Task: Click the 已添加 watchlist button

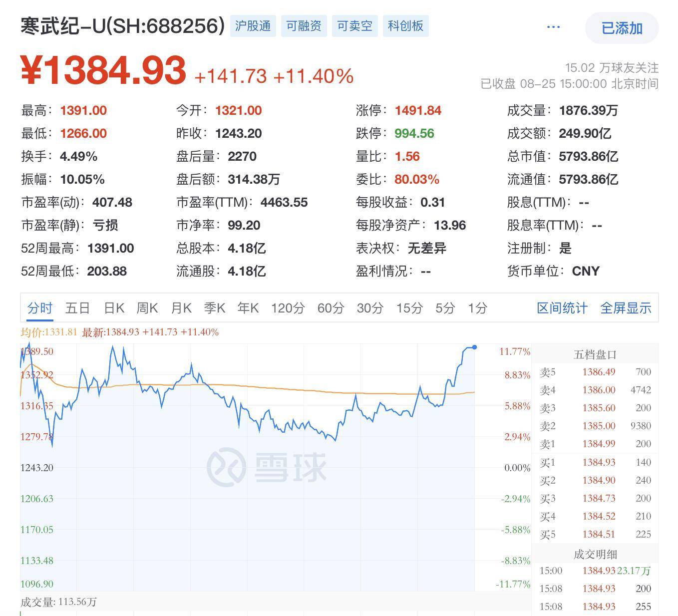Action: pyautogui.click(x=621, y=28)
